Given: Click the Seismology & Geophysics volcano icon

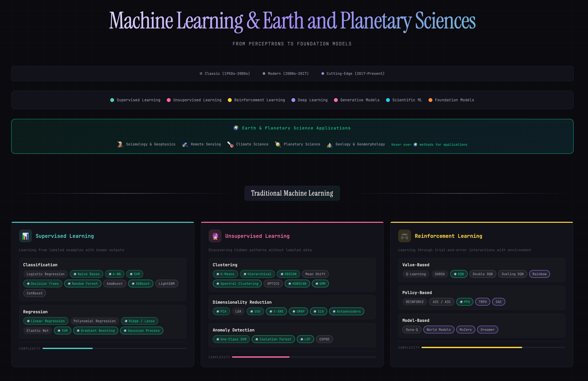Looking at the screenshot, I should [120, 144].
